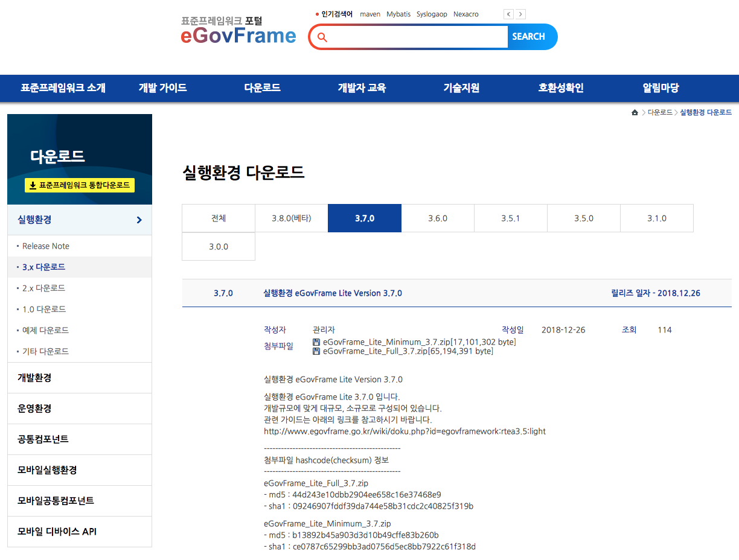The height and width of the screenshot is (560, 739).
Task: Click disk icon beside Lite_Minimum zip file
Action: (x=316, y=342)
